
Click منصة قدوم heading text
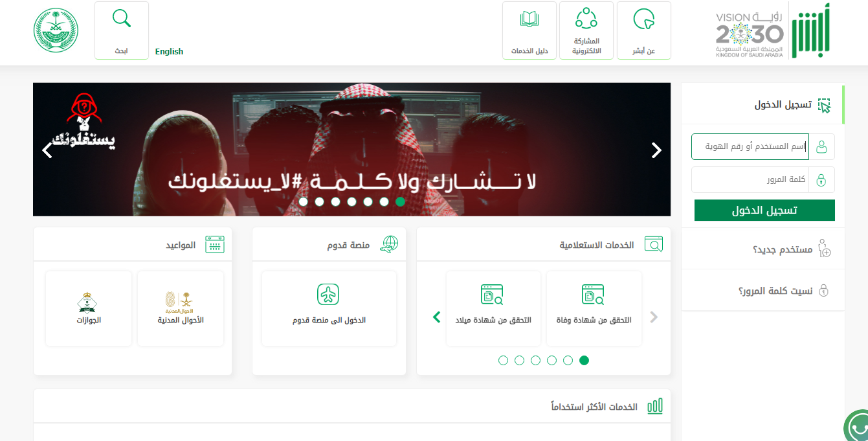point(348,246)
